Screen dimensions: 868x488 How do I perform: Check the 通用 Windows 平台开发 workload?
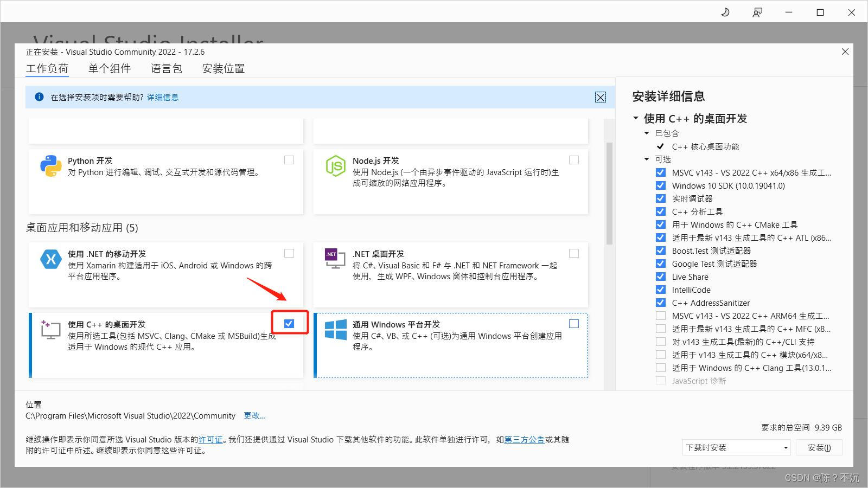coord(574,324)
